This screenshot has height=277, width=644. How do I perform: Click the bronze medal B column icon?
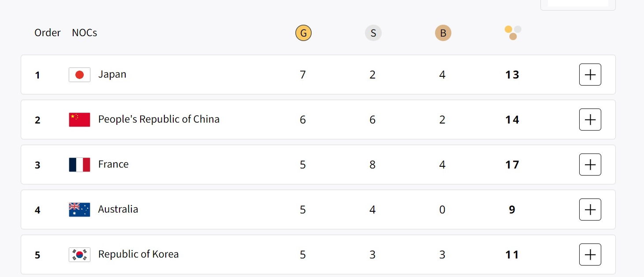(x=443, y=33)
